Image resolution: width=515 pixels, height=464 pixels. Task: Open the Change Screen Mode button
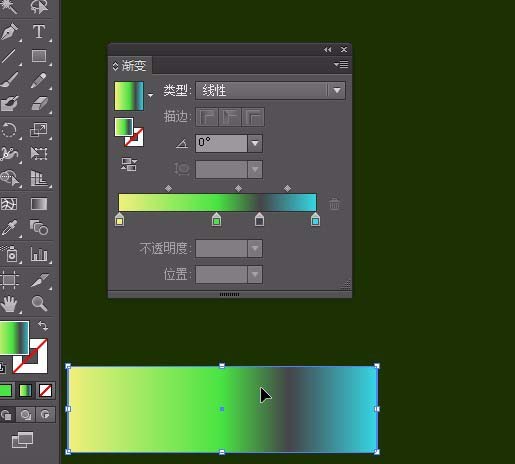(x=23, y=440)
